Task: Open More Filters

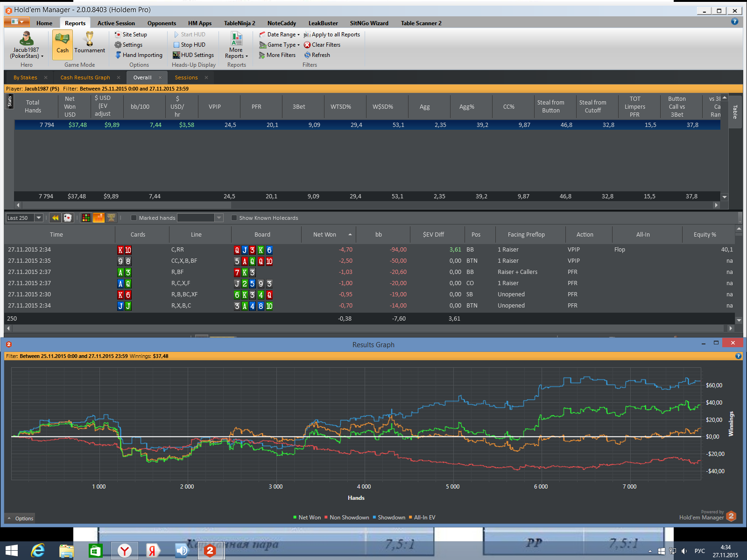Action: pyautogui.click(x=277, y=55)
